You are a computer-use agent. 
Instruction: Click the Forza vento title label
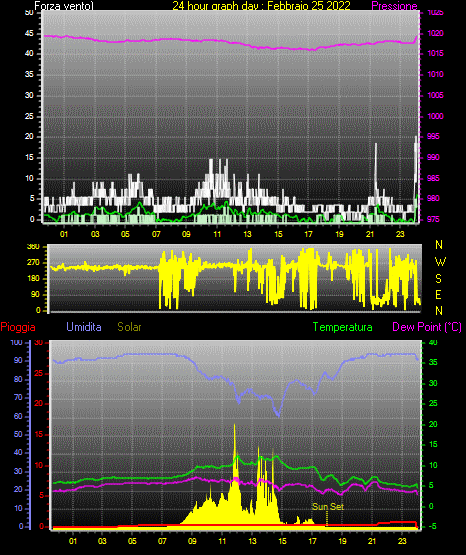click(x=64, y=6)
